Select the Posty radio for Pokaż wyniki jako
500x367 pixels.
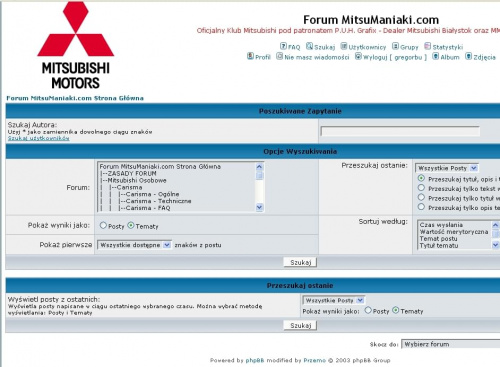coord(103,225)
